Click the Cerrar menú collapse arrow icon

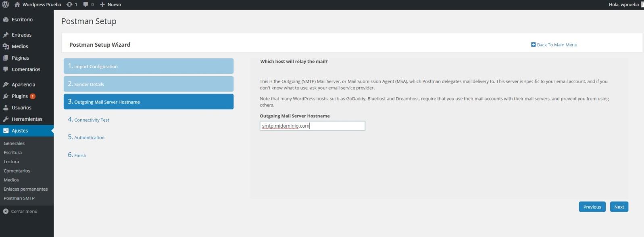tap(6, 211)
